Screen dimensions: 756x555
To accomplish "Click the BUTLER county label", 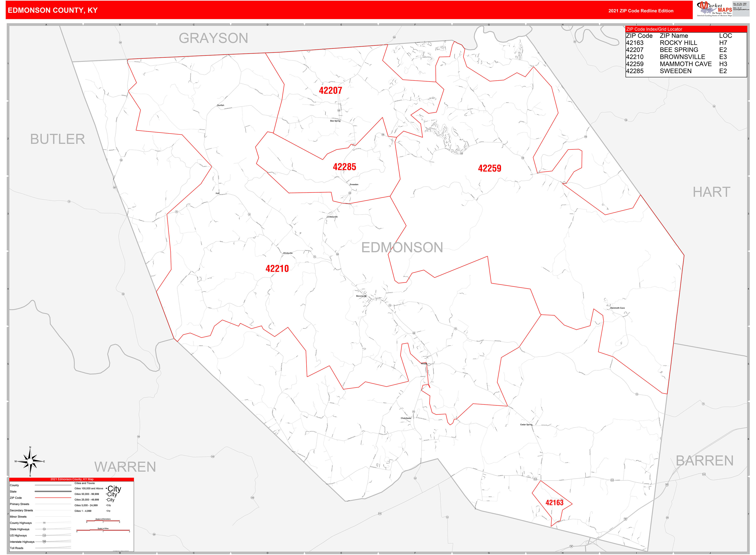I will (x=57, y=139).
